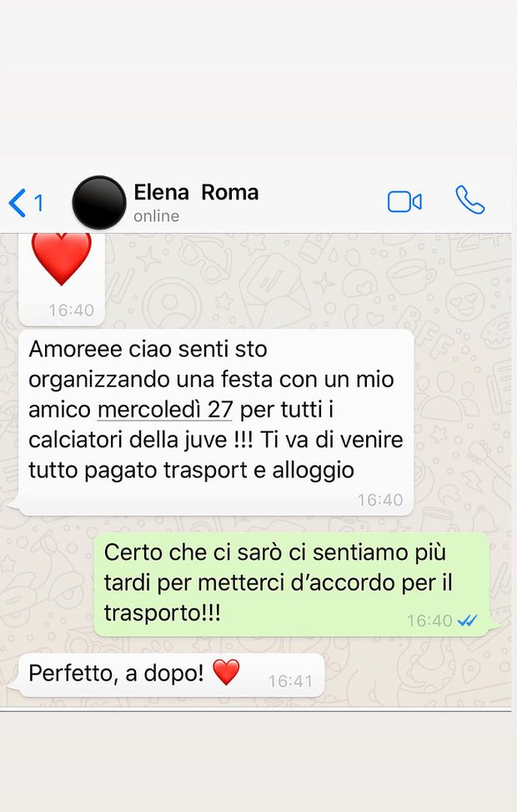The width and height of the screenshot is (517, 812).
Task: Tap the large red heart emoji message
Action: [x=61, y=259]
